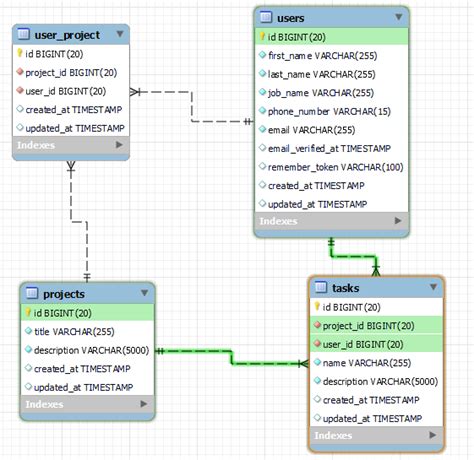
Task: Click the red foreign key icon beside tasks project_id
Action: coord(317,325)
